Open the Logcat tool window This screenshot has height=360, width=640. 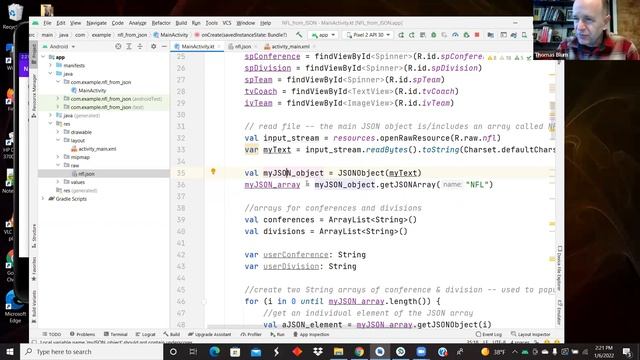click(145, 334)
